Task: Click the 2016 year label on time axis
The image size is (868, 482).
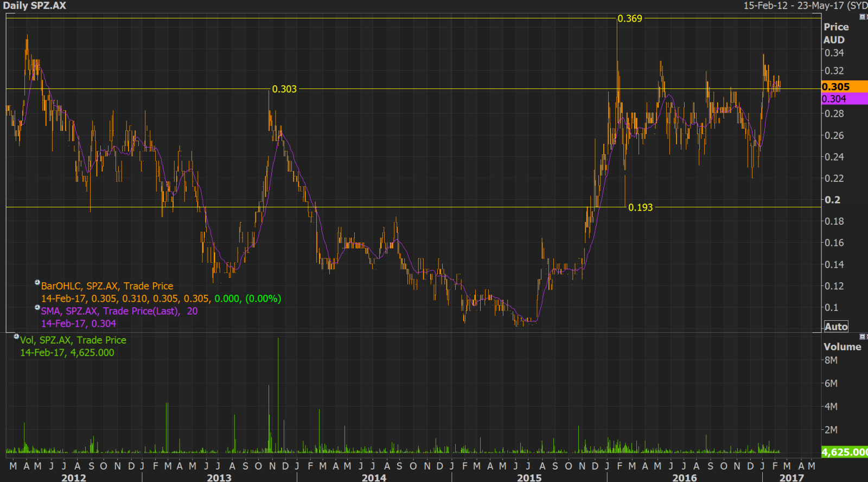Action: click(685, 478)
